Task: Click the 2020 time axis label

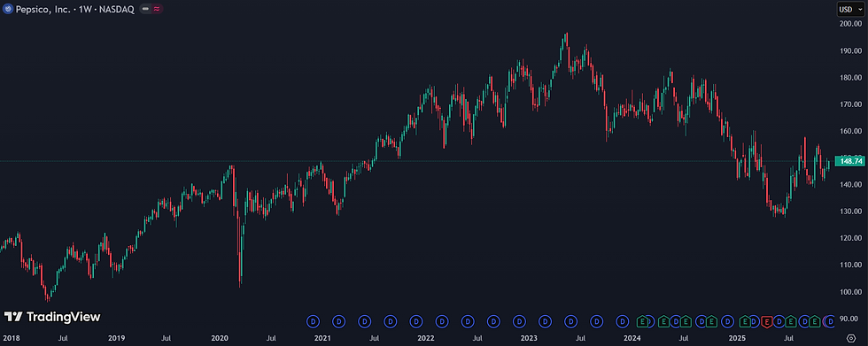Action: coord(220,338)
